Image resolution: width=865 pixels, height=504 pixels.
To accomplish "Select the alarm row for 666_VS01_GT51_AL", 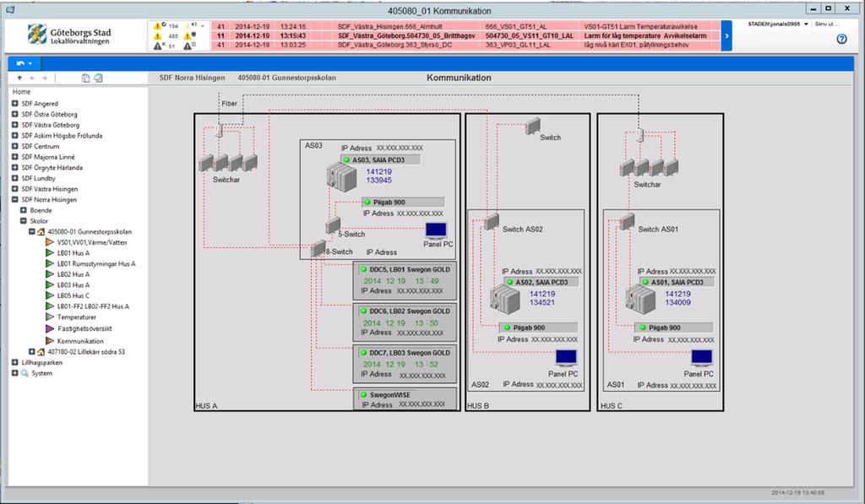I will [x=465, y=26].
